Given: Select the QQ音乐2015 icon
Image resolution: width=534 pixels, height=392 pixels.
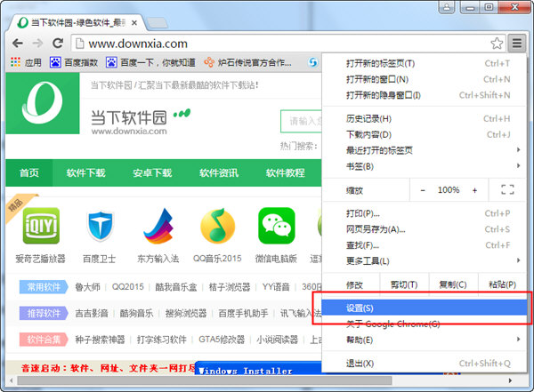Looking at the screenshot, I should pos(216,226).
